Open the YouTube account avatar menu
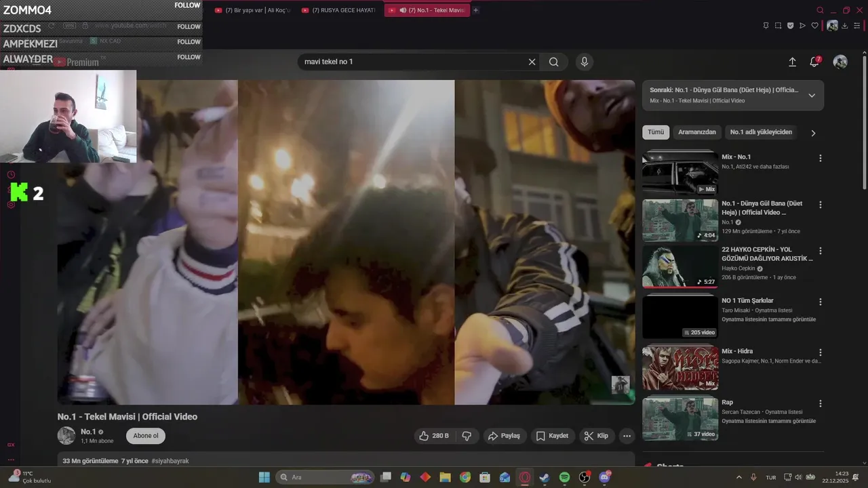The width and height of the screenshot is (868, 488). tap(840, 62)
